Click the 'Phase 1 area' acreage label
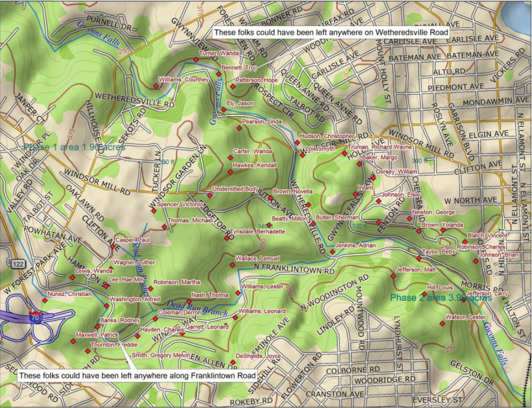Viewport: 532px width, 408px height. 75,147
